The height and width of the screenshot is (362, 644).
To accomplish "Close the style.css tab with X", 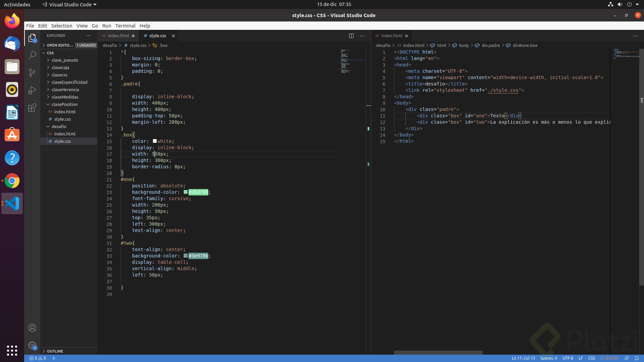I will coord(173,36).
